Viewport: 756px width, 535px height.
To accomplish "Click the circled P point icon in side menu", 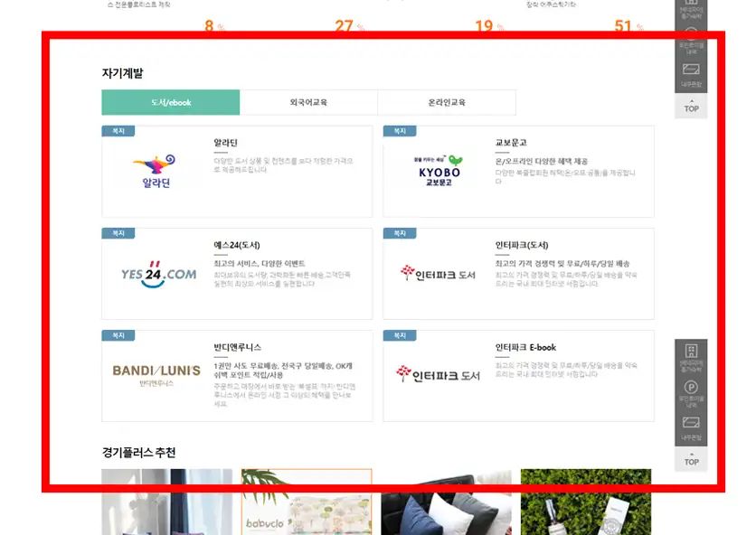I will coord(691,387).
